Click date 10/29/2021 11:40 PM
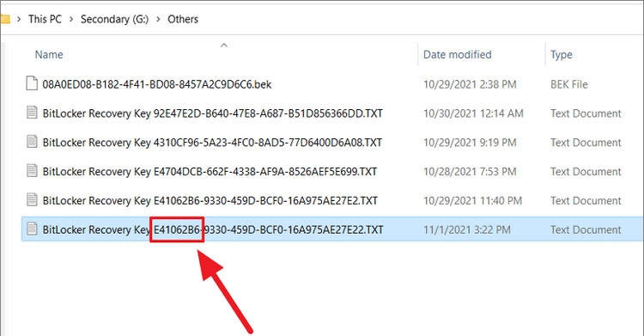Image resolution: width=644 pixels, height=336 pixels. click(473, 201)
